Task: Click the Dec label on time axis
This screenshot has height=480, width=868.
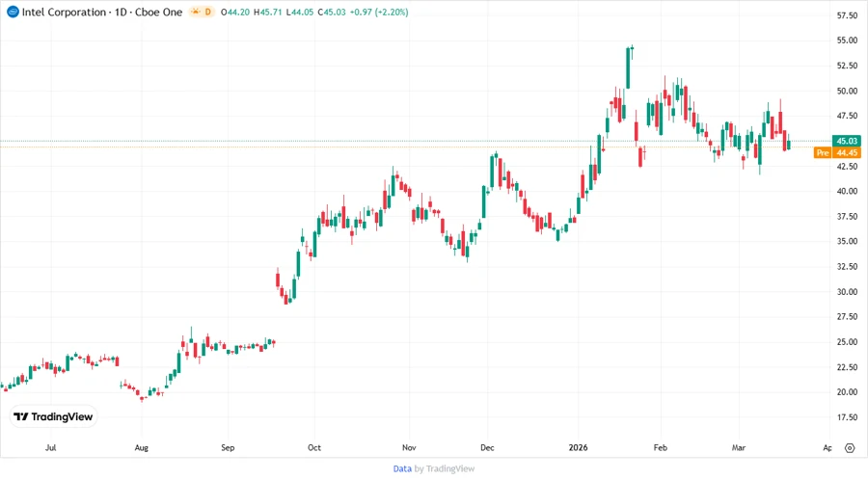Action: pyautogui.click(x=487, y=448)
